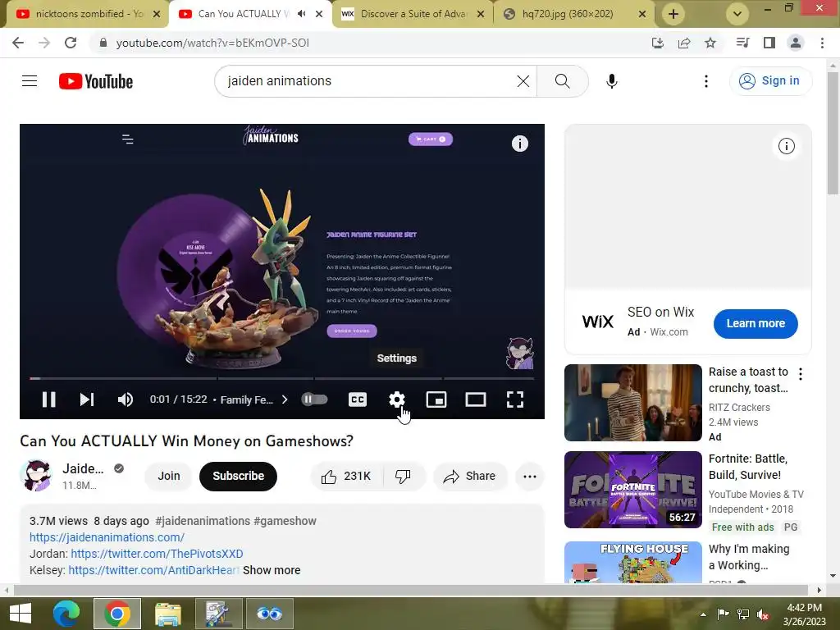Open tab search dropdown
The image size is (840, 630).
pos(737,14)
